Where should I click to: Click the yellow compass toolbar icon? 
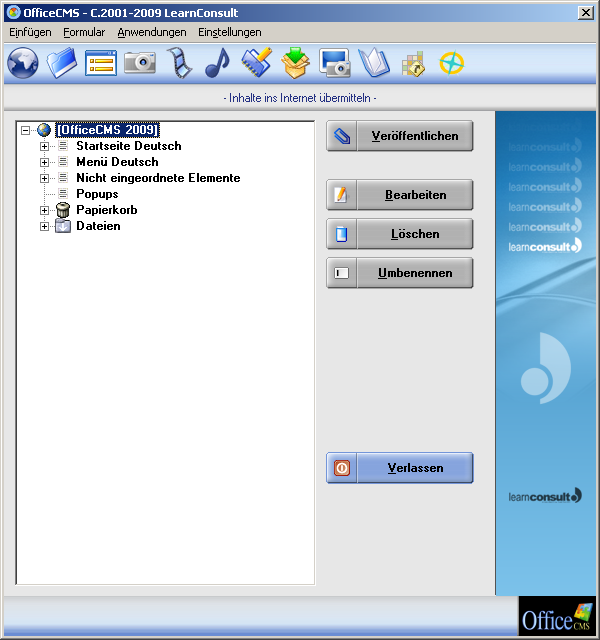pyautogui.click(x=452, y=63)
